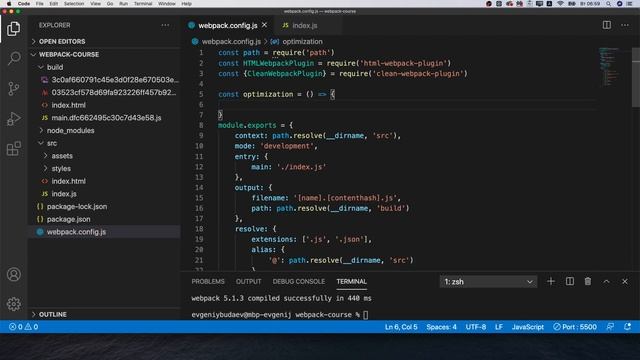Image resolution: width=640 pixels, height=360 pixels.
Task: Open the Run and Debug view
Action: (x=13, y=118)
